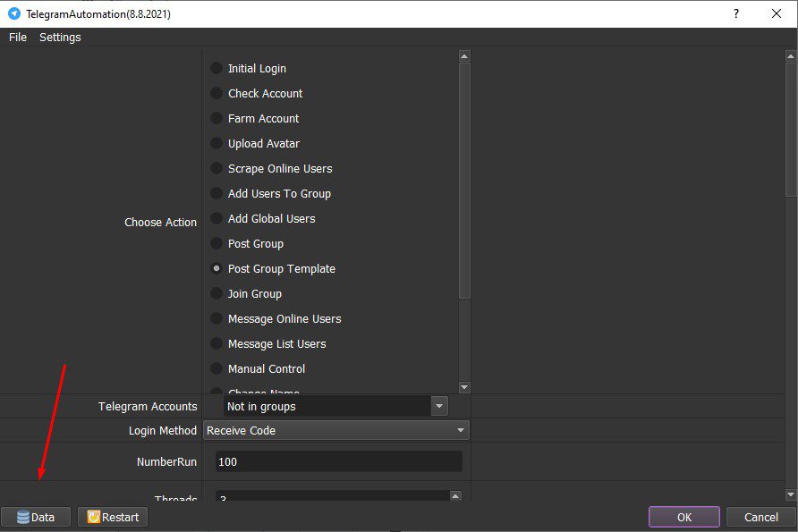Open the Login Method combo box
The image size is (798, 532).
click(x=335, y=430)
